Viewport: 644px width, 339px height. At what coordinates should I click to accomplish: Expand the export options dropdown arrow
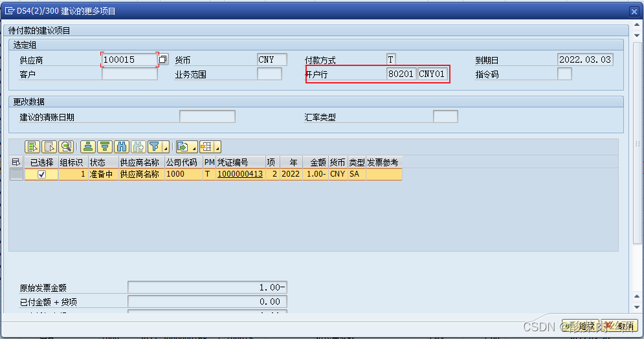click(x=194, y=146)
